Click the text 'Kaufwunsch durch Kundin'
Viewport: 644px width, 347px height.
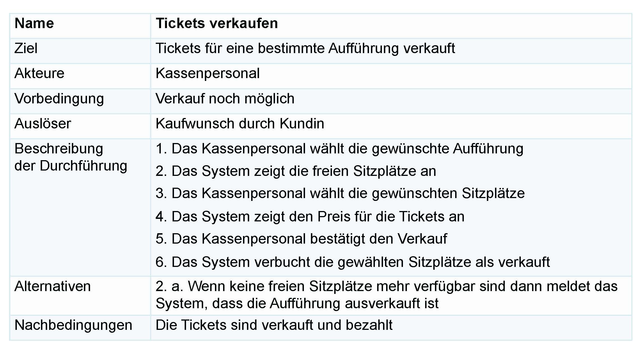pos(240,124)
